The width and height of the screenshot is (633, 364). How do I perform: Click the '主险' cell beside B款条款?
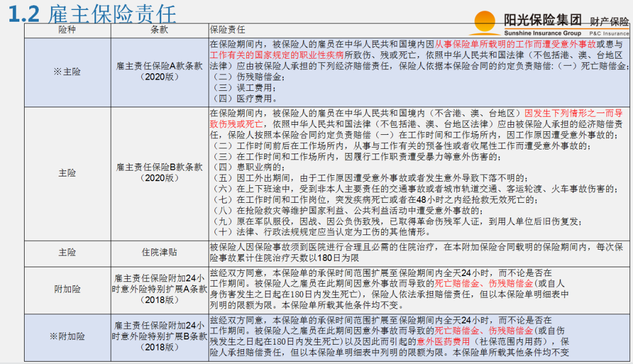67,173
